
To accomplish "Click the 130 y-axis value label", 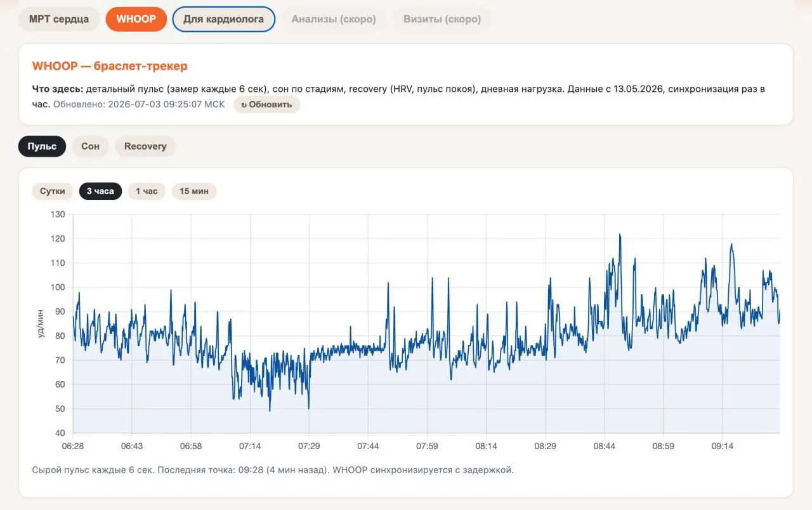I will (58, 214).
